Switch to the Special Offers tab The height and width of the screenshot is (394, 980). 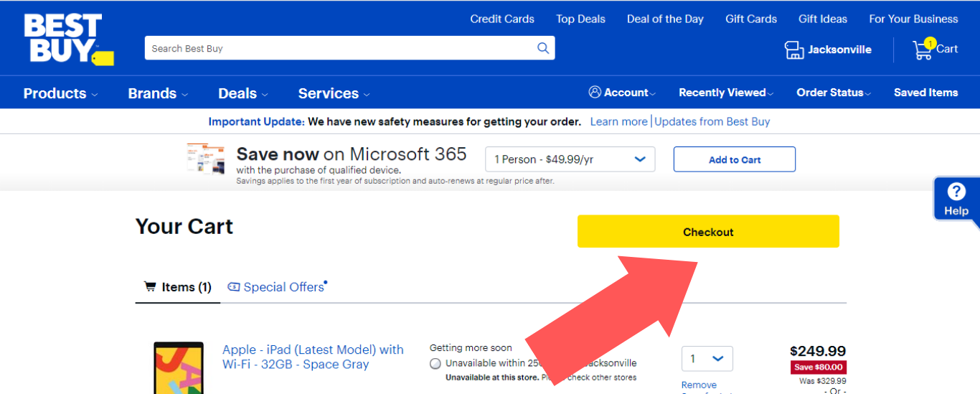click(x=283, y=287)
